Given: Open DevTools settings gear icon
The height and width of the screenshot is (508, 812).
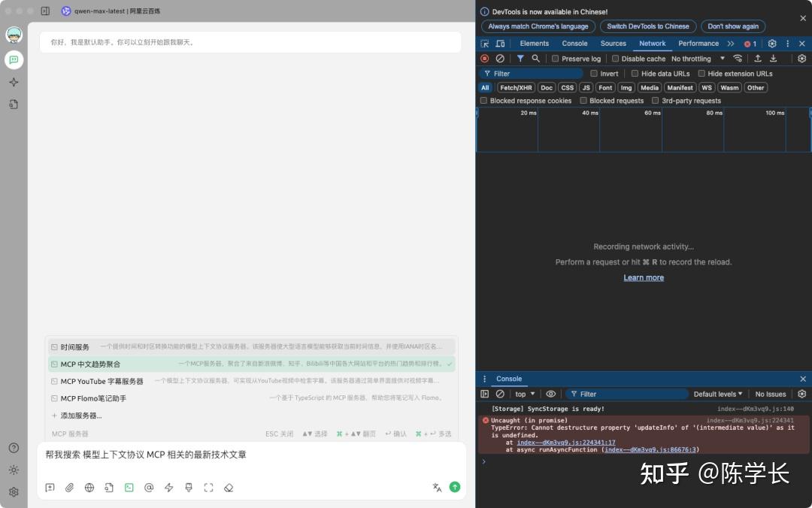Looking at the screenshot, I should (771, 44).
